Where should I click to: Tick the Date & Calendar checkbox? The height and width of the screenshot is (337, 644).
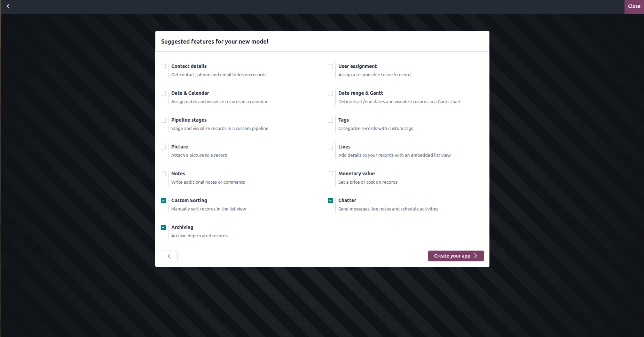point(163,93)
